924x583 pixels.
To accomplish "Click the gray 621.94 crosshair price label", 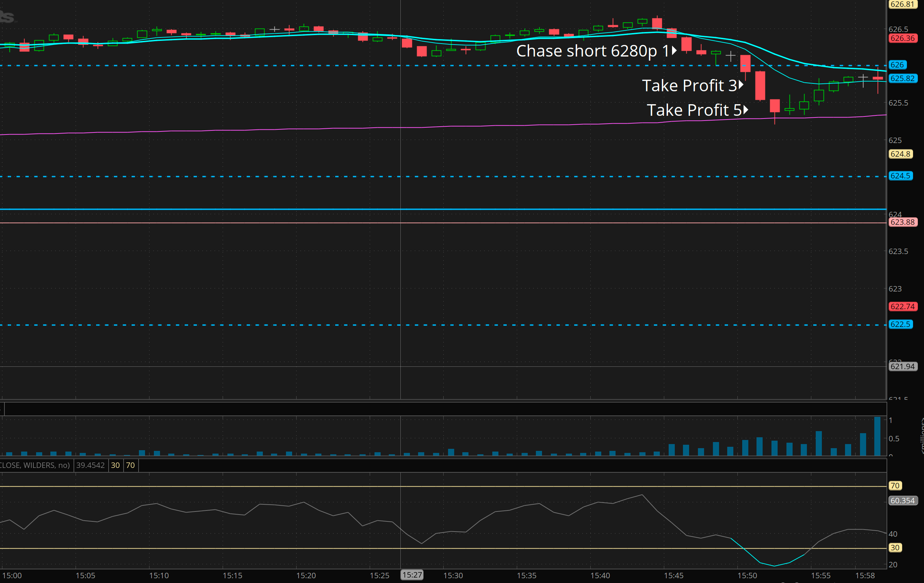I will [902, 366].
